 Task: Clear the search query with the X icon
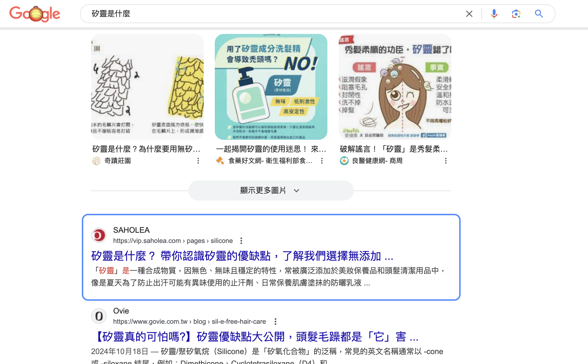[469, 14]
